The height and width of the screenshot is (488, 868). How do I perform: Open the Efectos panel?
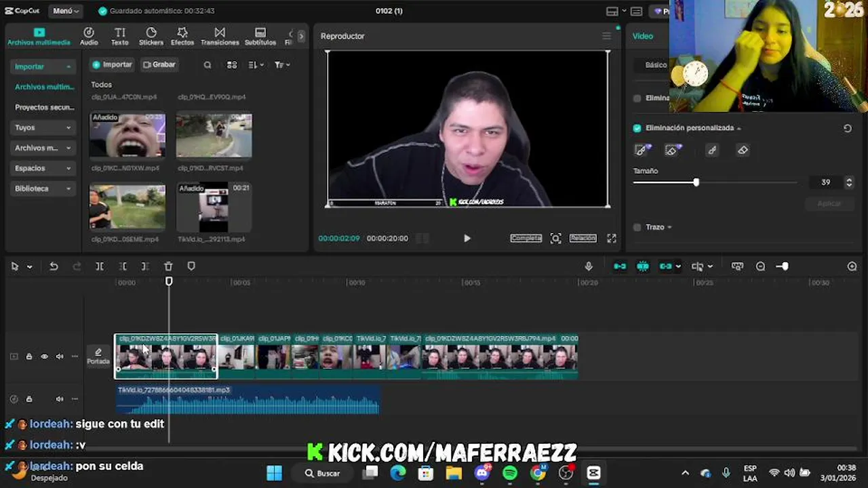pyautogui.click(x=182, y=37)
